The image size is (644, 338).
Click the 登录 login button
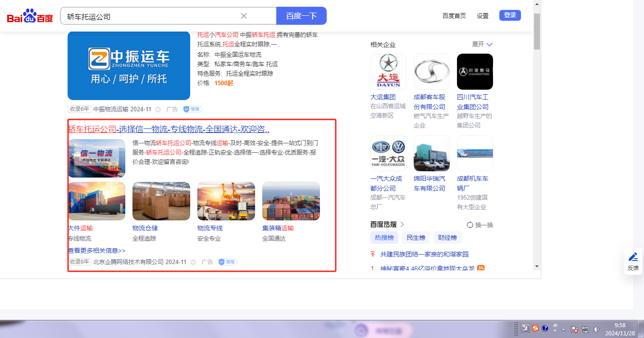point(510,15)
